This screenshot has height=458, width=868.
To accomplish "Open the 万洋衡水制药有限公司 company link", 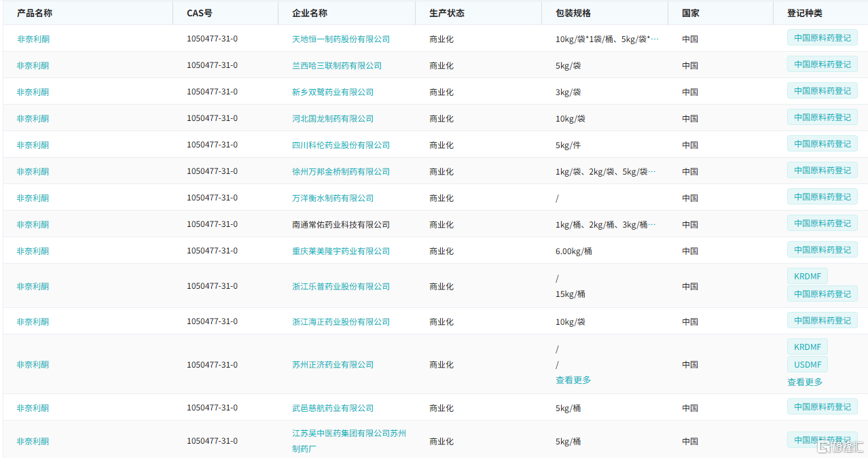I will tap(333, 198).
